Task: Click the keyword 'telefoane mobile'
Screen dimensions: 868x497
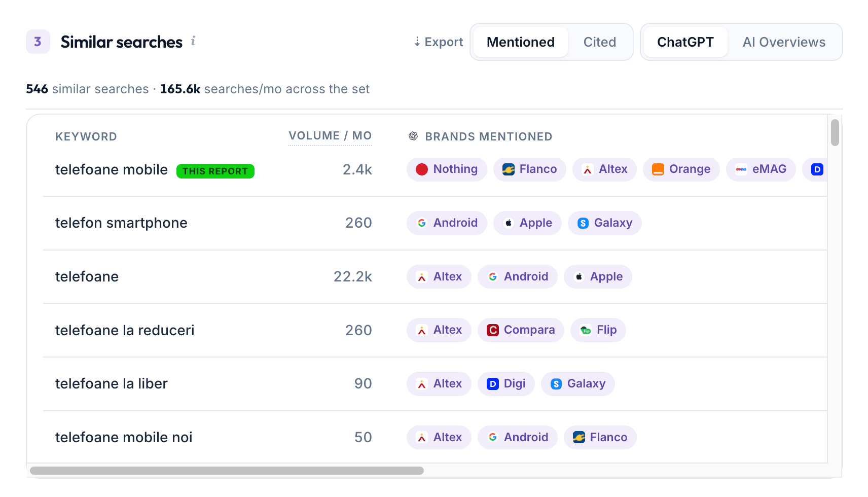Action: (112, 170)
